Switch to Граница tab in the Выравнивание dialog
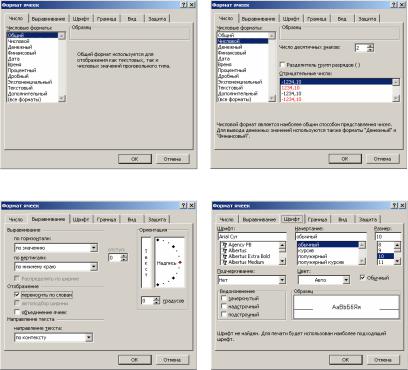This screenshot has width=408, height=370. [106, 219]
